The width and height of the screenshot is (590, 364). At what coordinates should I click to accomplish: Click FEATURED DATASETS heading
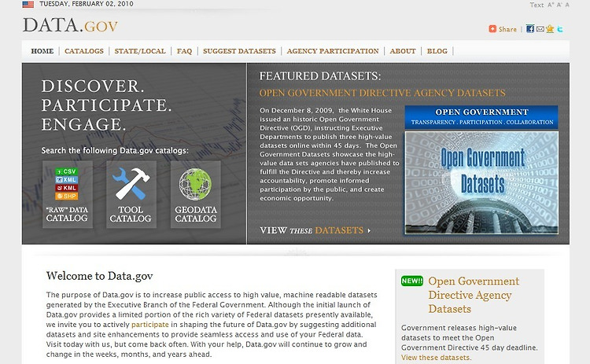pos(320,76)
